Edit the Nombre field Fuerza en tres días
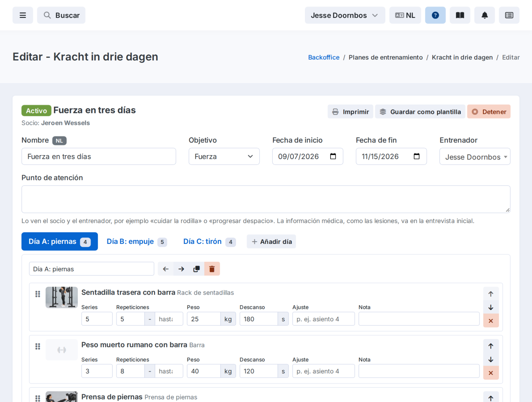 coord(99,156)
